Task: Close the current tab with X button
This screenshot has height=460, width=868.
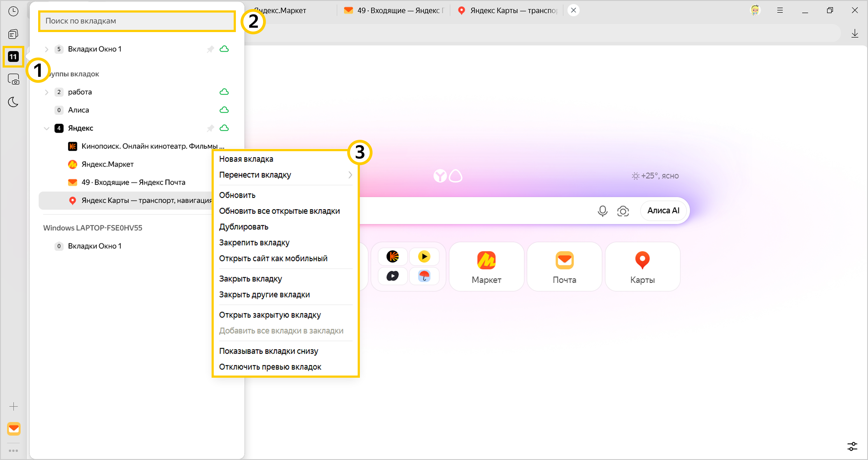Action: tap(573, 10)
